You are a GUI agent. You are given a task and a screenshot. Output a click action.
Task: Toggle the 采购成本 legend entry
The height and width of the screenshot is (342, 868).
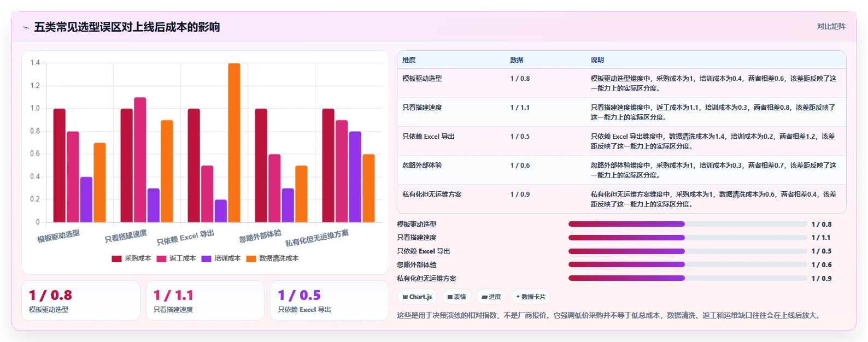pos(131,258)
